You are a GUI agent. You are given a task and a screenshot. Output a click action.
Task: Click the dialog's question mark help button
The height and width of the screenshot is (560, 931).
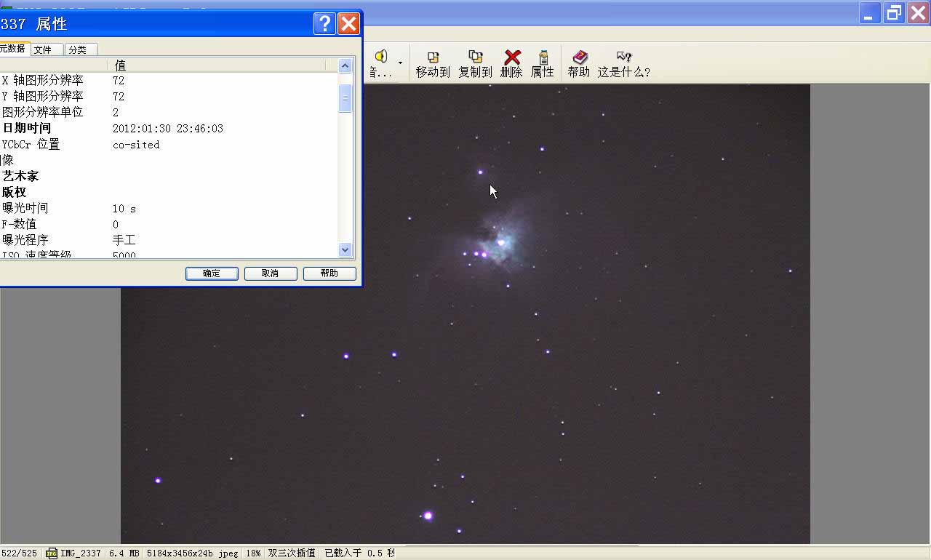click(324, 23)
